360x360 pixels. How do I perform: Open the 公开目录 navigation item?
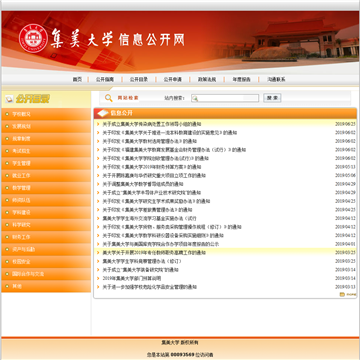coord(139,80)
